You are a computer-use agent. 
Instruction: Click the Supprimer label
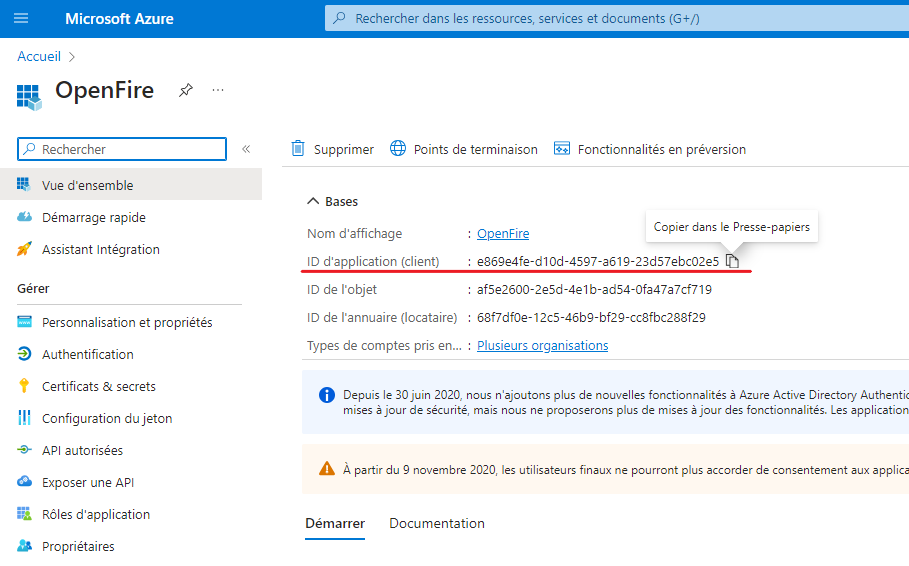coord(344,150)
